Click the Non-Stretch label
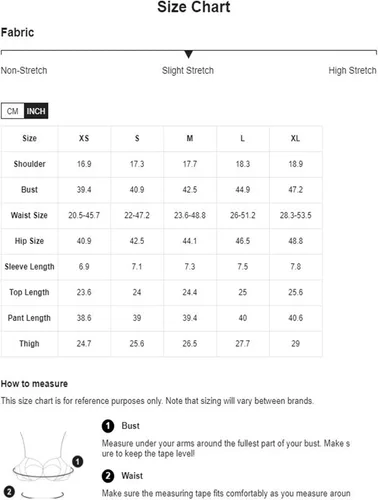 point(24,71)
